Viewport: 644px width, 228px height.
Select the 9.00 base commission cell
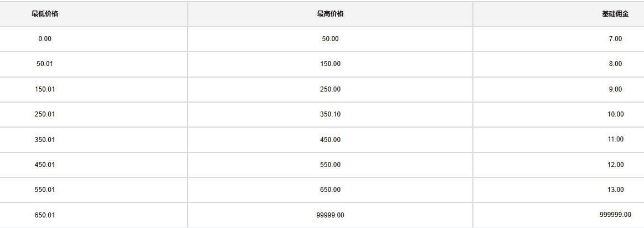click(x=615, y=89)
